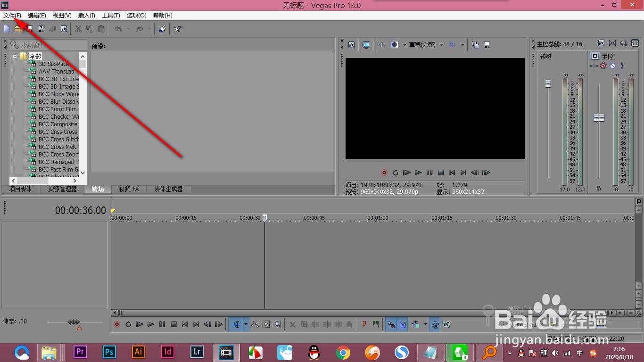
Task: Click the 预览 preview volume fader handle
Action: click(548, 83)
